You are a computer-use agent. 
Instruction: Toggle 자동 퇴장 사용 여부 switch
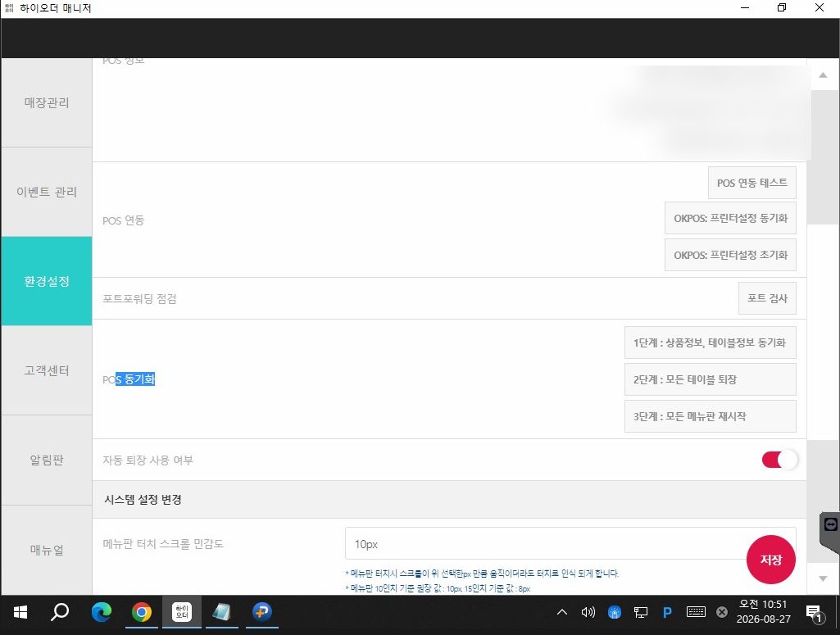click(x=779, y=460)
